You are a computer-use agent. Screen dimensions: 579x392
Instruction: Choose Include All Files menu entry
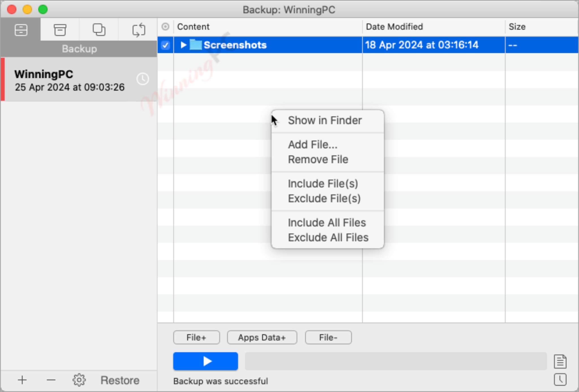point(327,223)
